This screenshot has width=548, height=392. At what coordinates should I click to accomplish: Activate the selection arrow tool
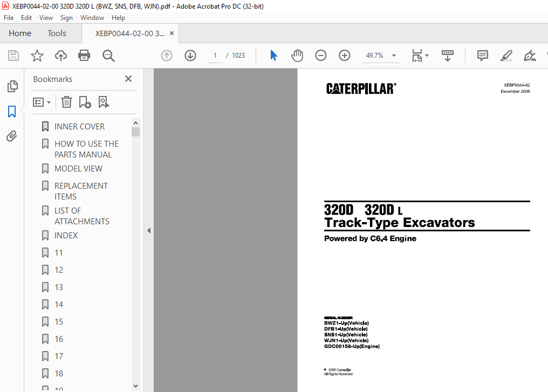273,56
